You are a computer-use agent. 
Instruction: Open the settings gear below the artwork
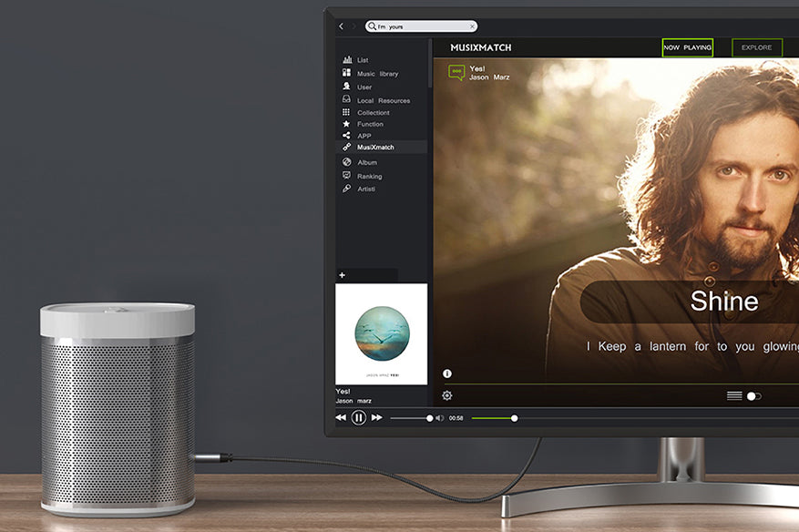click(x=446, y=395)
